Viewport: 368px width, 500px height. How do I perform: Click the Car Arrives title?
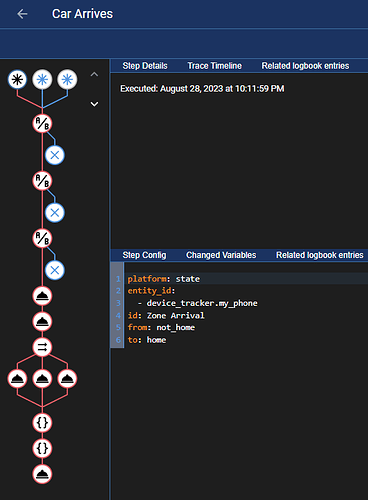82,14
